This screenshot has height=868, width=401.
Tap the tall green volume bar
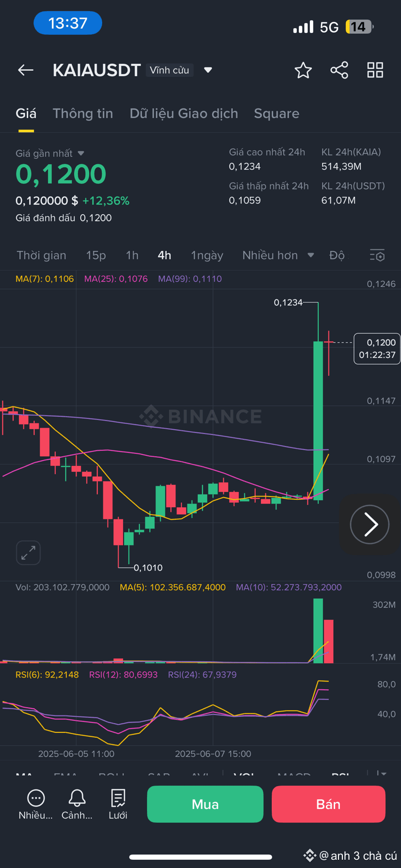click(x=318, y=631)
